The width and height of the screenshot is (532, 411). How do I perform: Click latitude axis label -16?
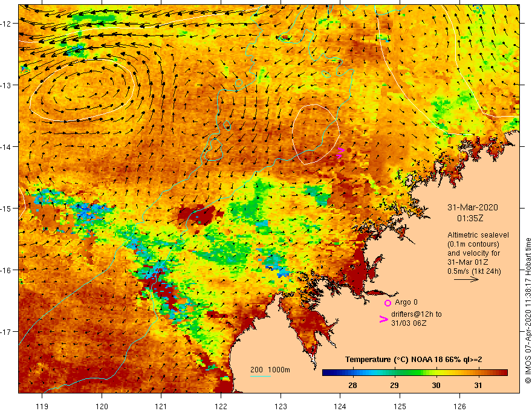tap(7, 270)
